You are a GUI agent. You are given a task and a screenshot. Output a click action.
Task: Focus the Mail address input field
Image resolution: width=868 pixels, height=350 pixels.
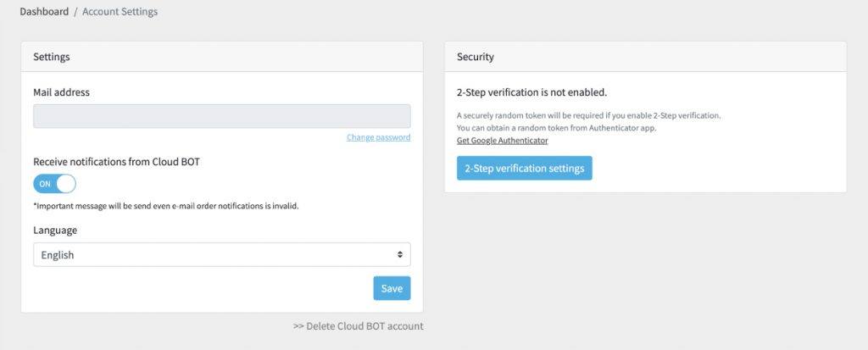point(222,116)
